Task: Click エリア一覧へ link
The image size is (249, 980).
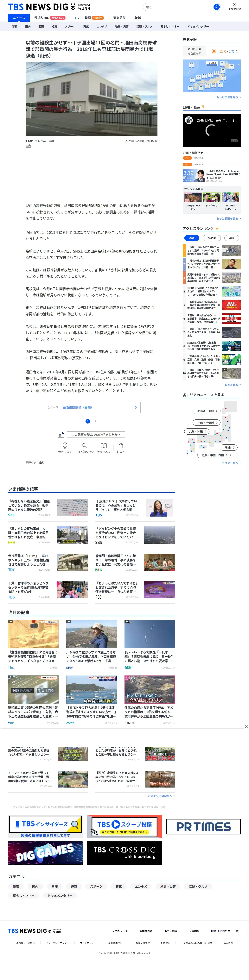Action: [x=231, y=463]
